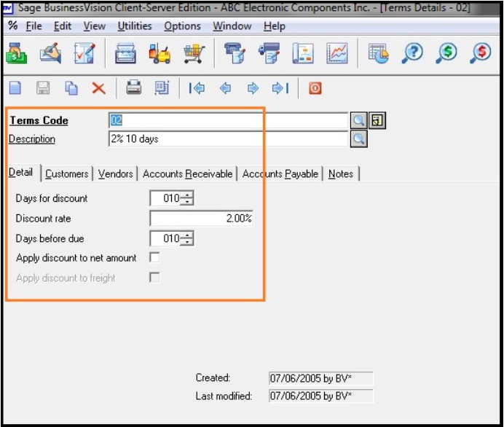Toggle Apply discount to freight checkbox
The height and width of the screenshot is (427, 504).
[154, 278]
